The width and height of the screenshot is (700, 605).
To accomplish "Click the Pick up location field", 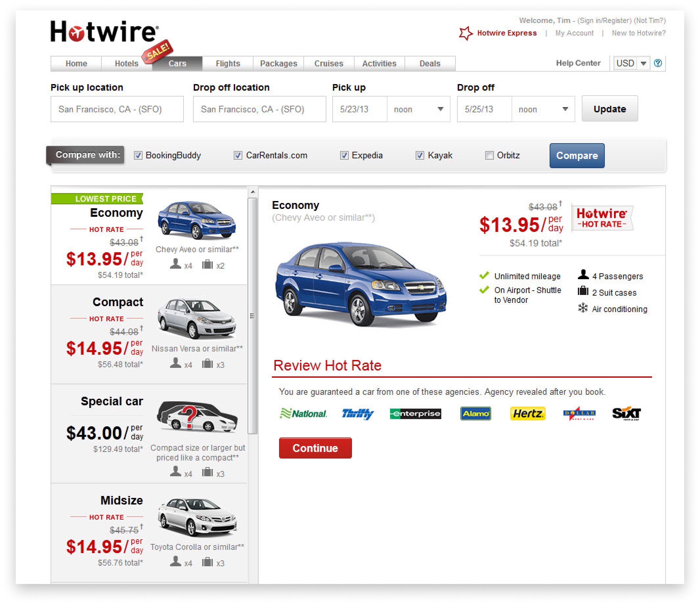I will point(117,109).
